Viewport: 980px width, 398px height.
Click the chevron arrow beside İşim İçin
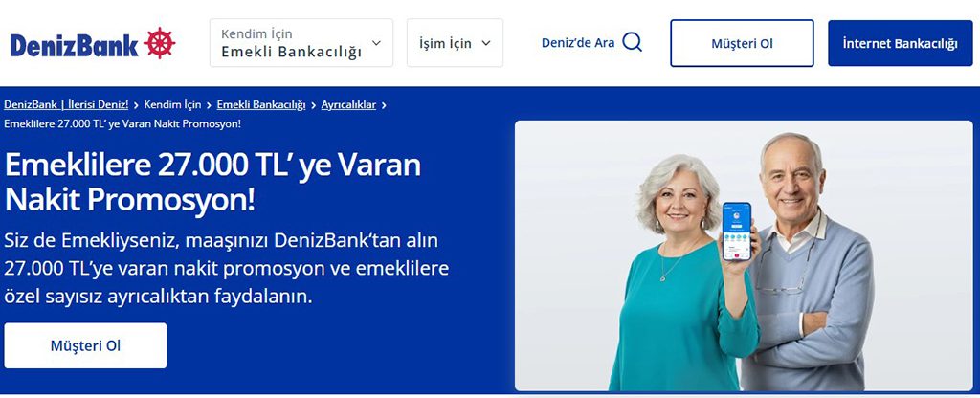[x=486, y=43]
